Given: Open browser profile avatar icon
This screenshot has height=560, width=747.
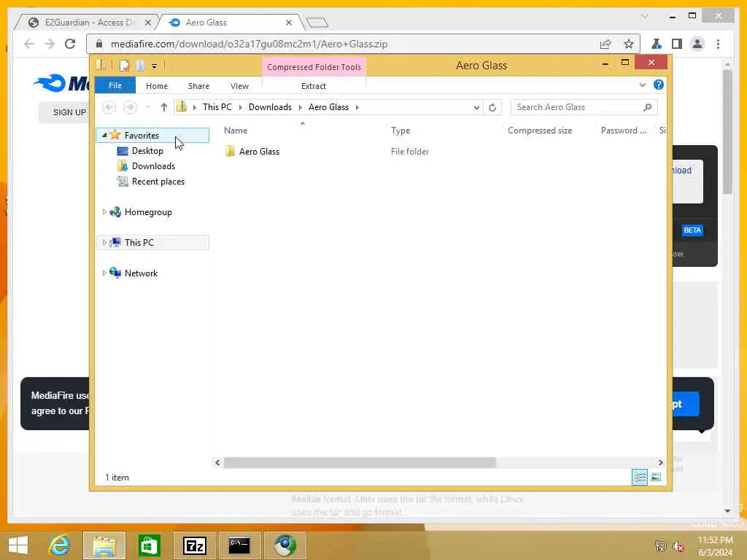Looking at the screenshot, I should (697, 44).
